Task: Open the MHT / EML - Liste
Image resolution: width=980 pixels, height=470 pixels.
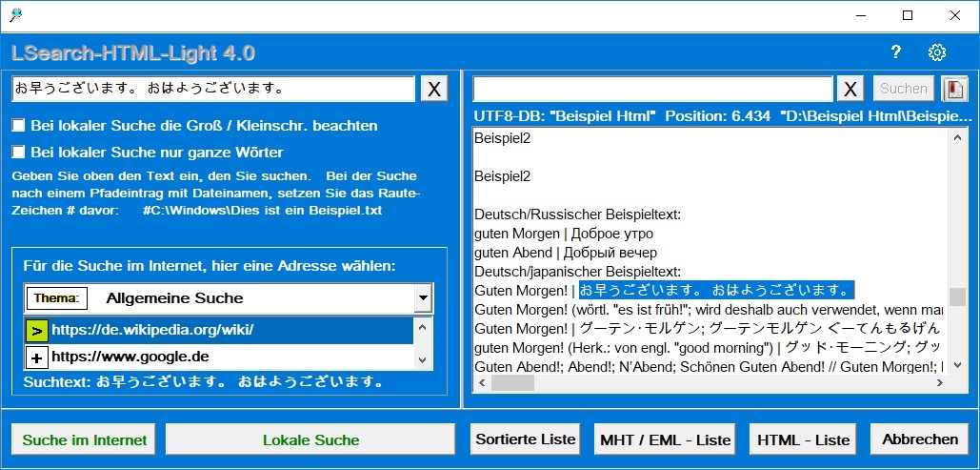Action: pos(666,439)
